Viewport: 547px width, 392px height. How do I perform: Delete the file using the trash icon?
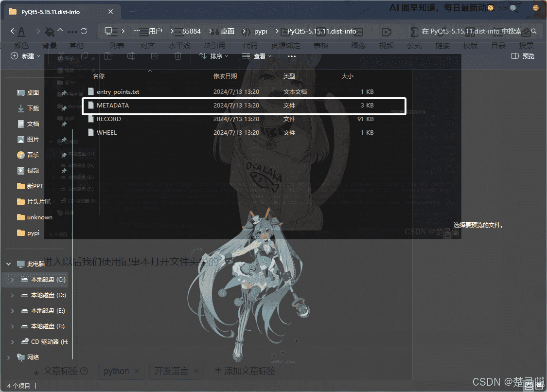(178, 56)
